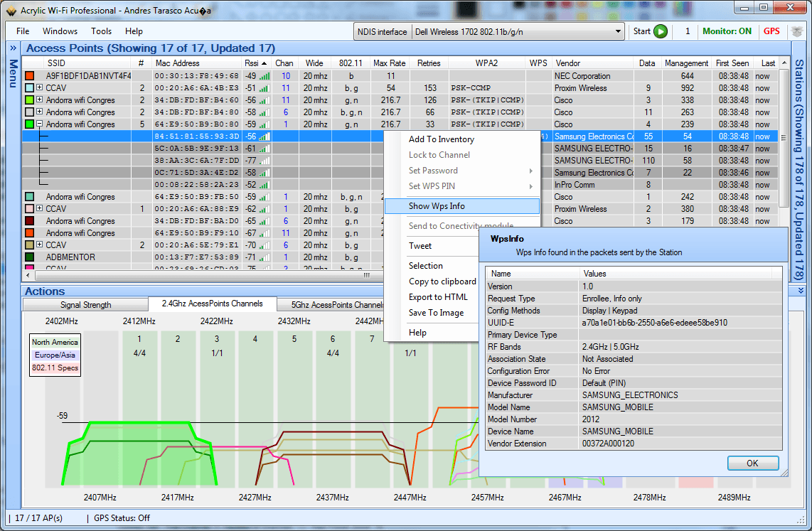Click signal bars icon for MAC 00:08:22:58:2A:23
812x531 pixels.
(265, 185)
